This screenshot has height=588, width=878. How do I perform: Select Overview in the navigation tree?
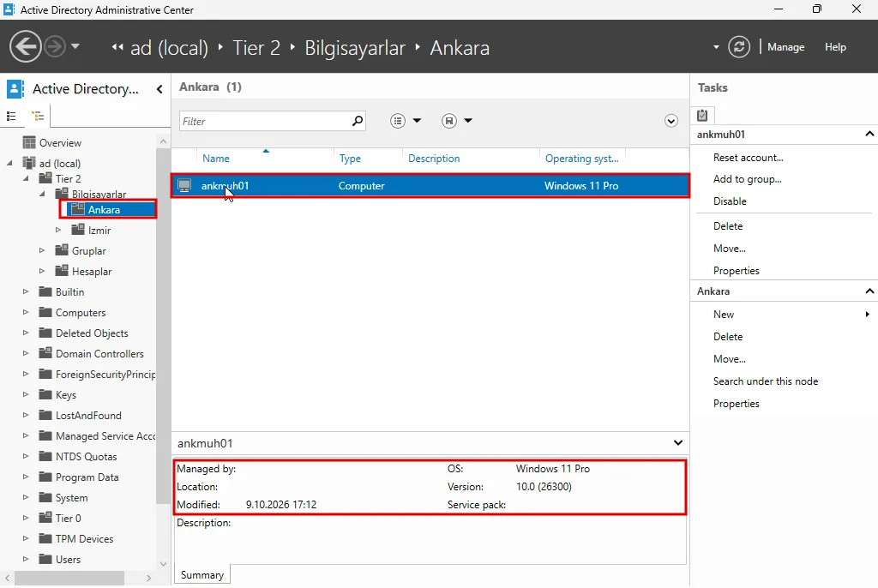[x=60, y=143]
